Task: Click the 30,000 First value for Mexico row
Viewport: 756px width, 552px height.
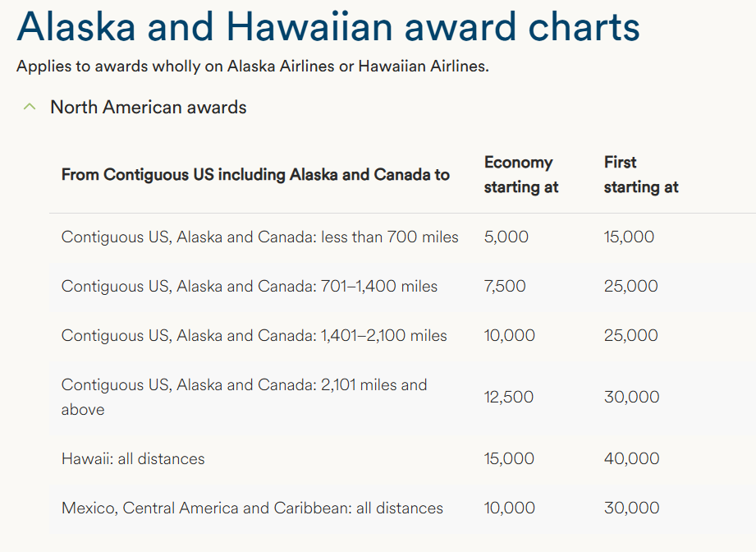Action: [x=631, y=508]
